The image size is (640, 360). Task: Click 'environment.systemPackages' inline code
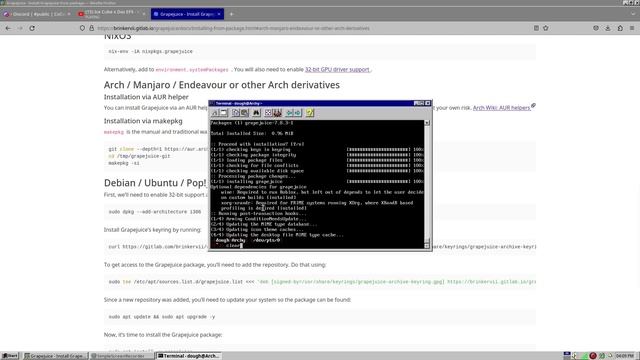pyautogui.click(x=192, y=70)
